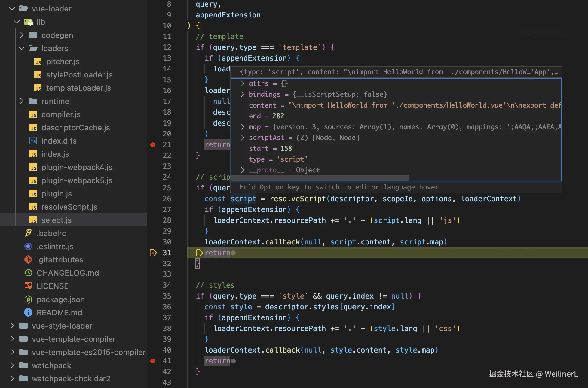Click the git icon beside .gitattributes
The height and width of the screenshot is (388, 588).
28,259
